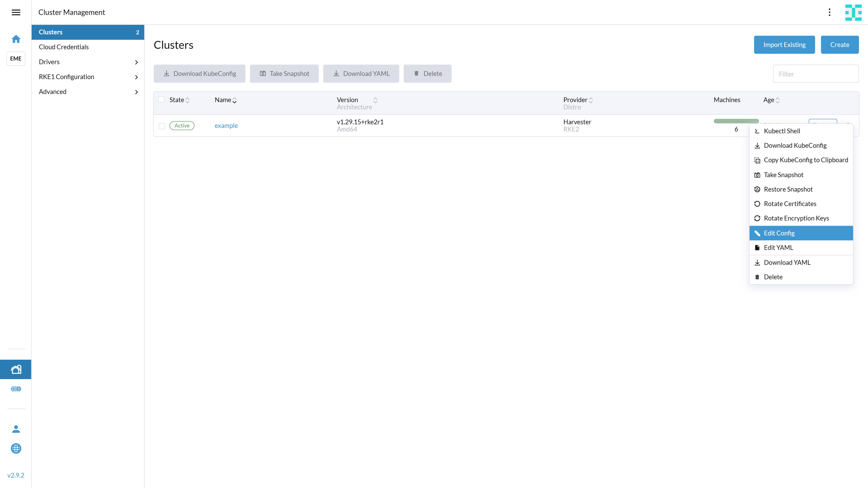Choose Edit YAML from the context menu
This screenshot has width=868, height=488.
778,247
